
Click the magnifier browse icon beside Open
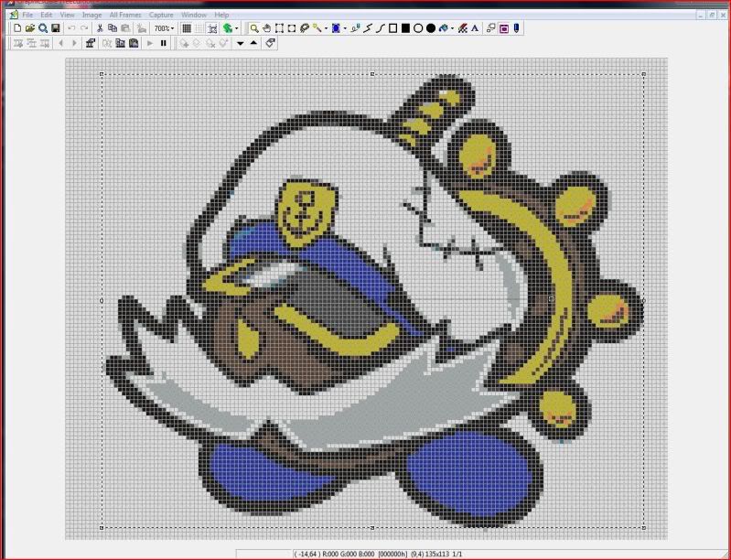click(43, 28)
